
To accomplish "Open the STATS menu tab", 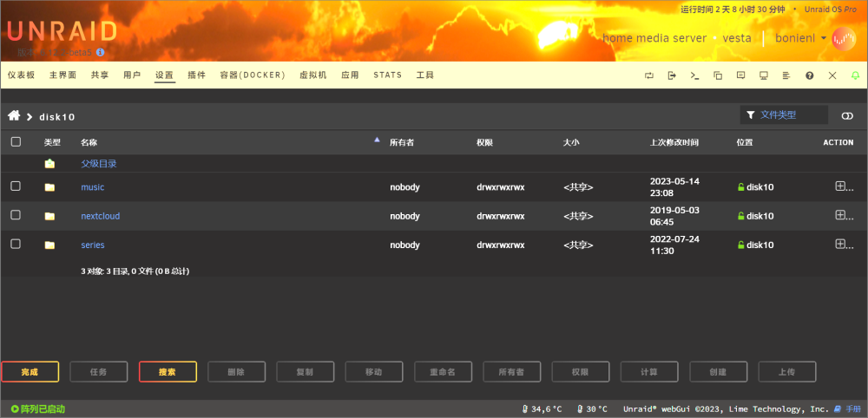I will [x=387, y=75].
